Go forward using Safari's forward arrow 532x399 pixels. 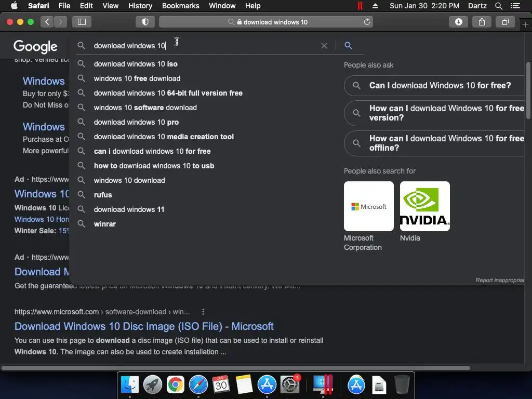click(x=60, y=22)
